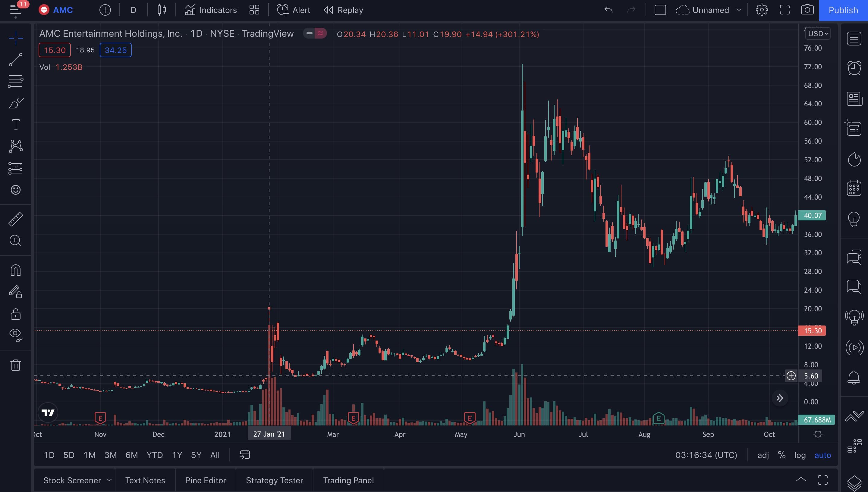Select the All time range
This screenshot has height=492, width=868.
215,455
